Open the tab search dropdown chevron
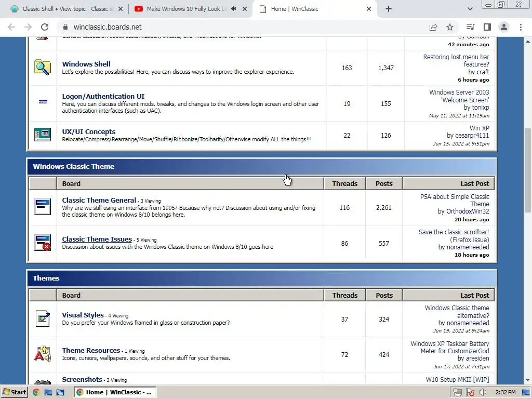 470,9
